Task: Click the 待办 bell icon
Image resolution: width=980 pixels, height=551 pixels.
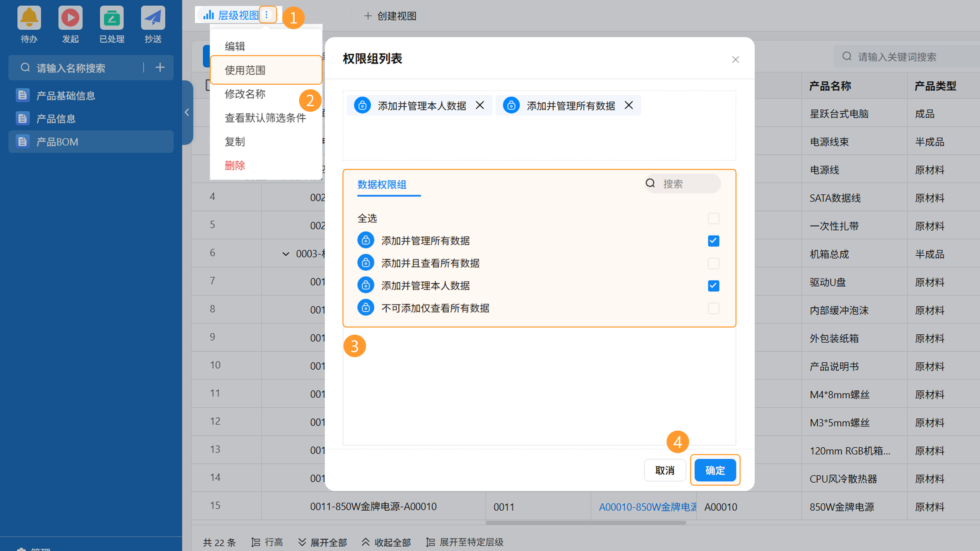Action: pyautogui.click(x=29, y=18)
